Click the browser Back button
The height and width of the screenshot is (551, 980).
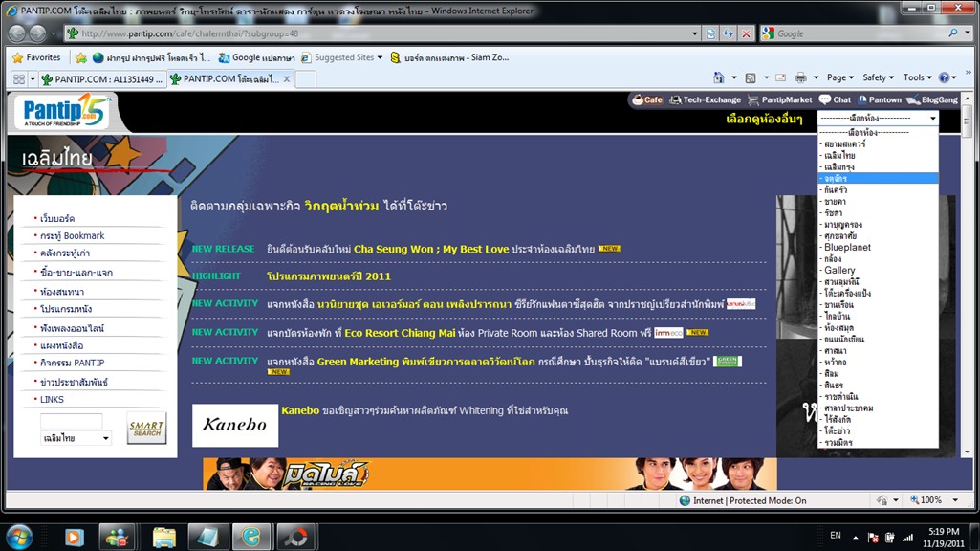tap(17, 33)
